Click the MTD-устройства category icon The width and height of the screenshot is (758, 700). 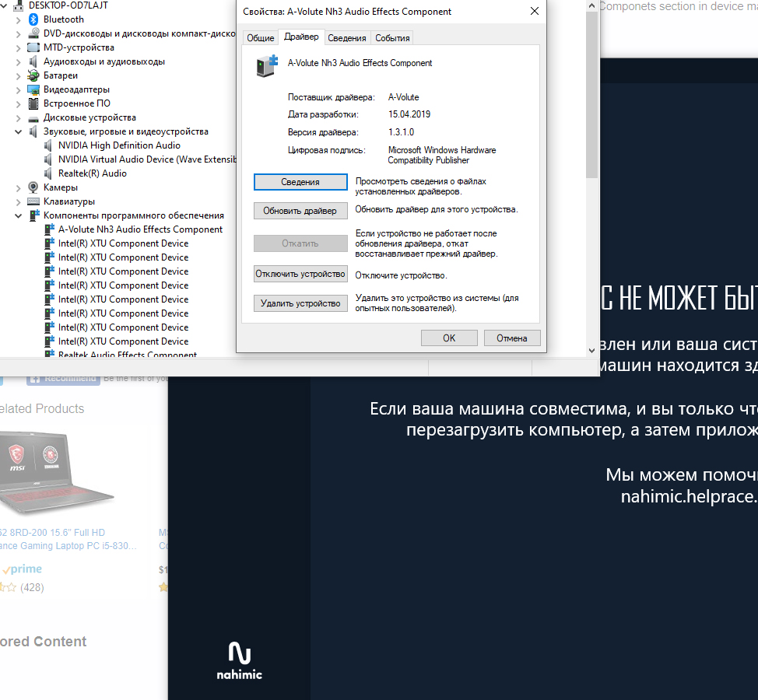pyautogui.click(x=33, y=47)
